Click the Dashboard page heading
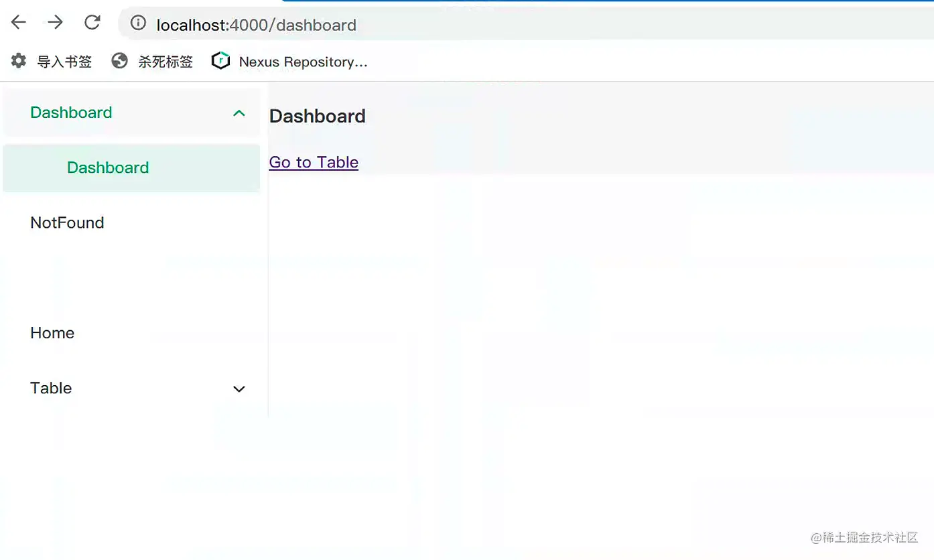This screenshot has height=560, width=934. pyautogui.click(x=317, y=116)
